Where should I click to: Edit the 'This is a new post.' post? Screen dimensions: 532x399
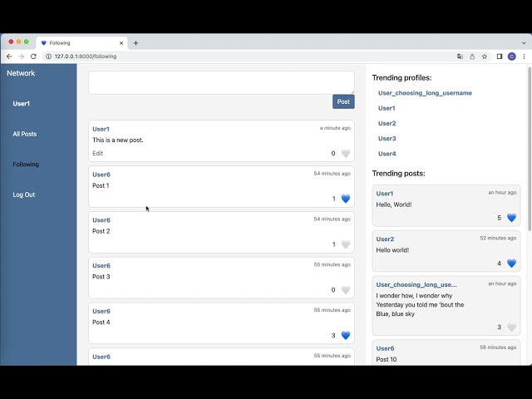(x=98, y=153)
